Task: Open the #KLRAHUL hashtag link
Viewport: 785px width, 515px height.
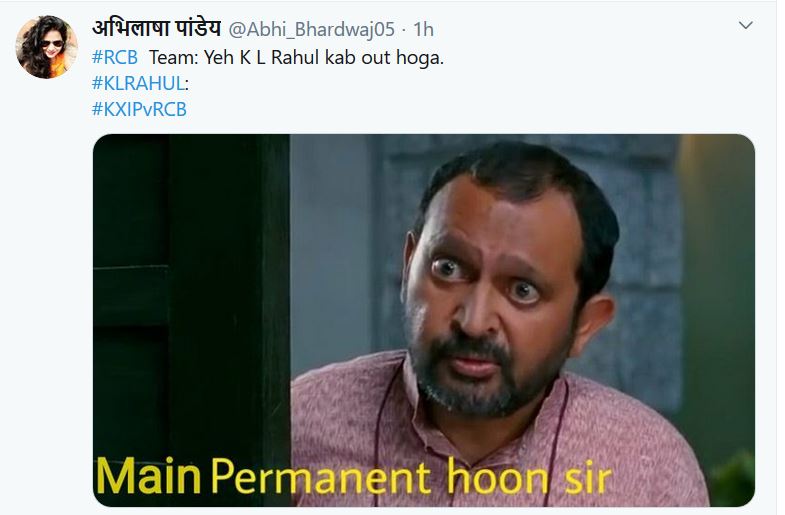Action: 138,83
